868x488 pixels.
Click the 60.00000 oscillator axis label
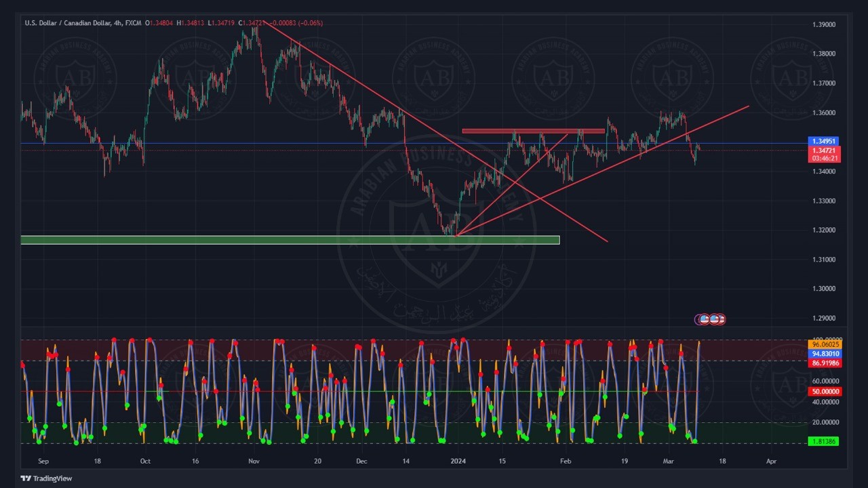pyautogui.click(x=825, y=382)
